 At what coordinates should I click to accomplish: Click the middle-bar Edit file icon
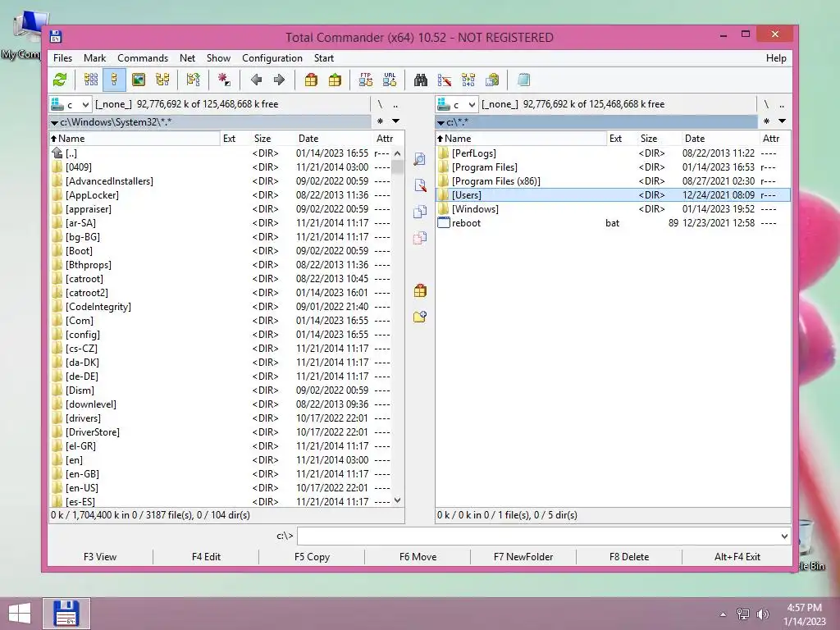tap(420, 185)
